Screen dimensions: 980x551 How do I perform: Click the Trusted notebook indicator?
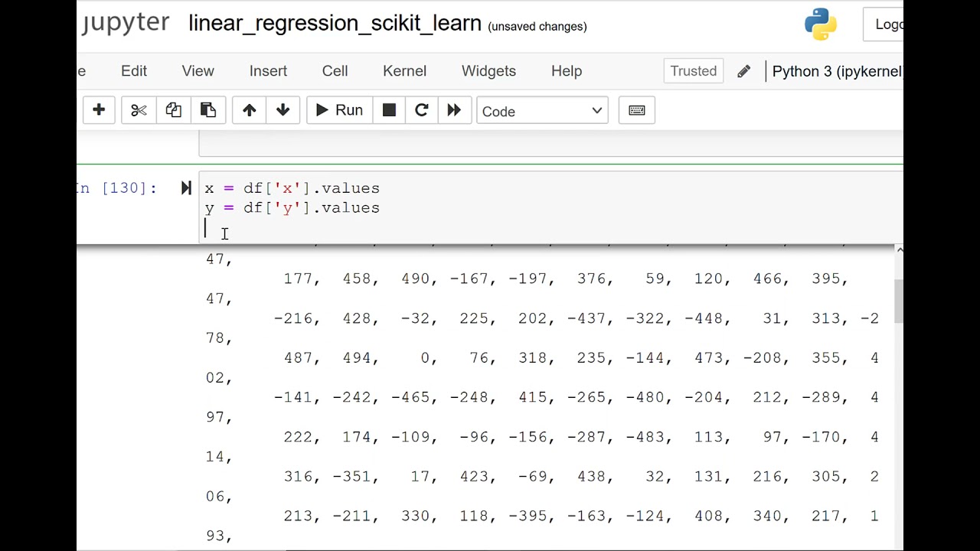coord(694,71)
